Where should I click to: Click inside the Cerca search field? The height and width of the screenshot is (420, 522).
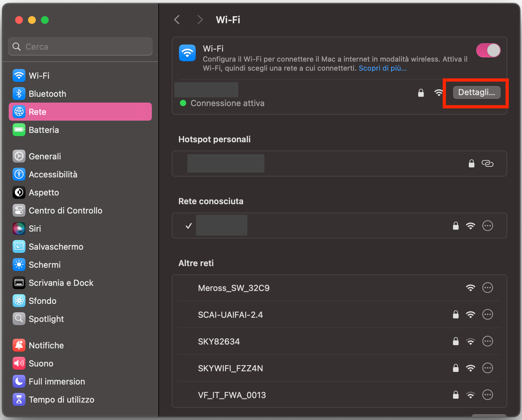pos(80,46)
